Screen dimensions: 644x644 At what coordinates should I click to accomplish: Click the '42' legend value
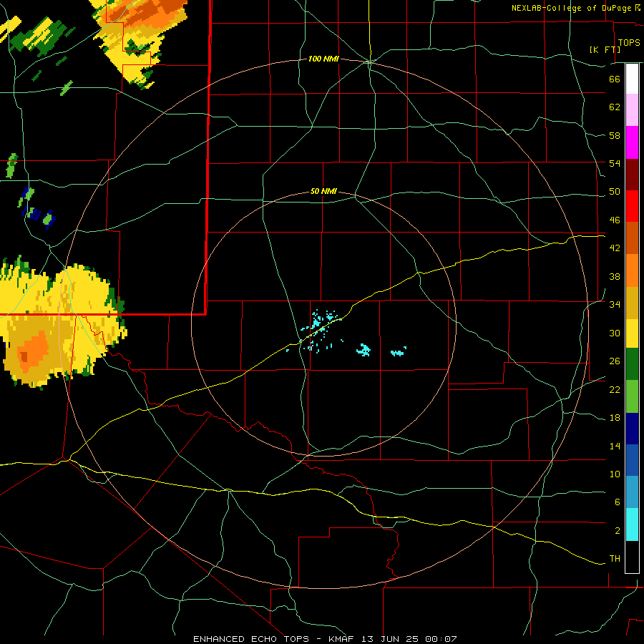(615, 248)
